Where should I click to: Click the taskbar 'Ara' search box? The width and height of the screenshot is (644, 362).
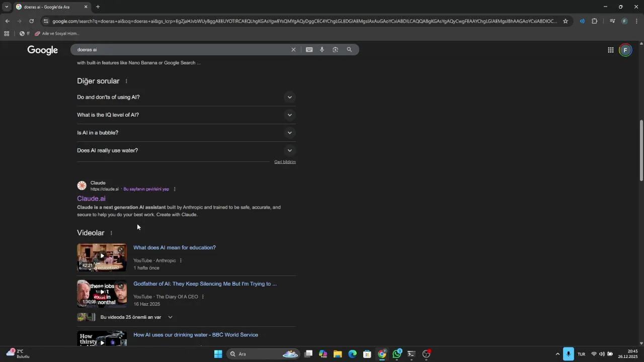point(263,354)
